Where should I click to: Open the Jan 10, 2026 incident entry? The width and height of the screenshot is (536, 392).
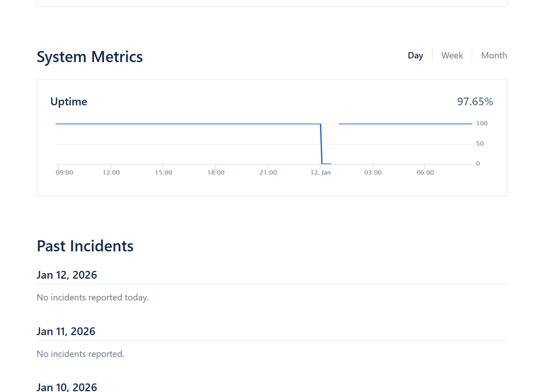click(67, 387)
